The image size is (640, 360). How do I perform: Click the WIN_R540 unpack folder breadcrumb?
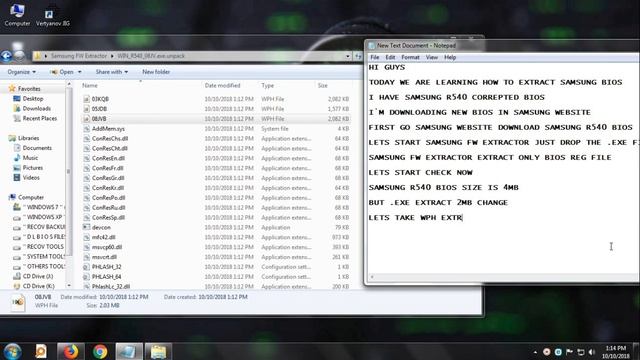[x=151, y=56]
